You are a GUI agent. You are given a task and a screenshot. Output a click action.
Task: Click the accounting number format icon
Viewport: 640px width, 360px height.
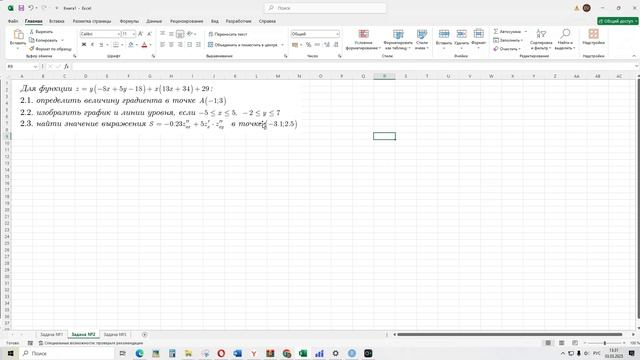pyautogui.click(x=295, y=44)
